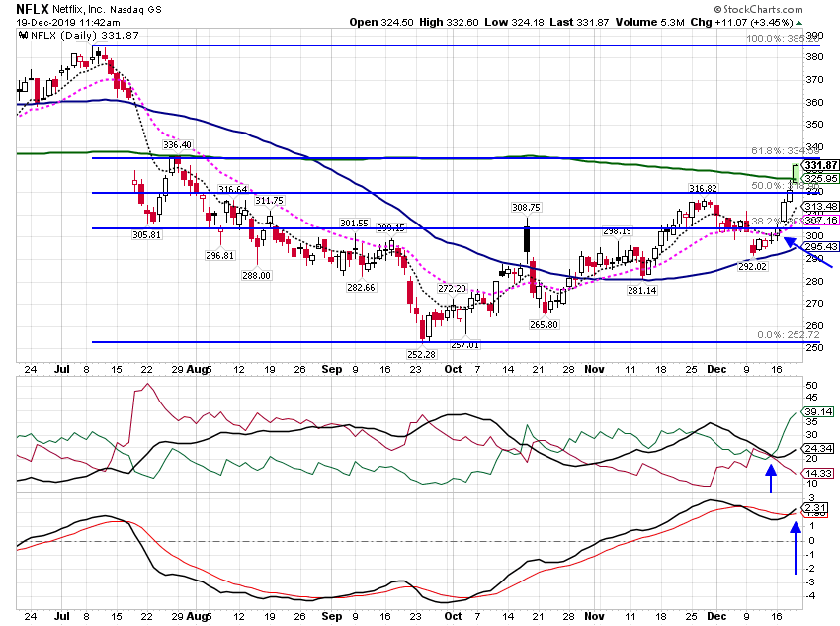Click the Nasdaq GS exchange label
The image size is (840, 626).
pyautogui.click(x=135, y=10)
